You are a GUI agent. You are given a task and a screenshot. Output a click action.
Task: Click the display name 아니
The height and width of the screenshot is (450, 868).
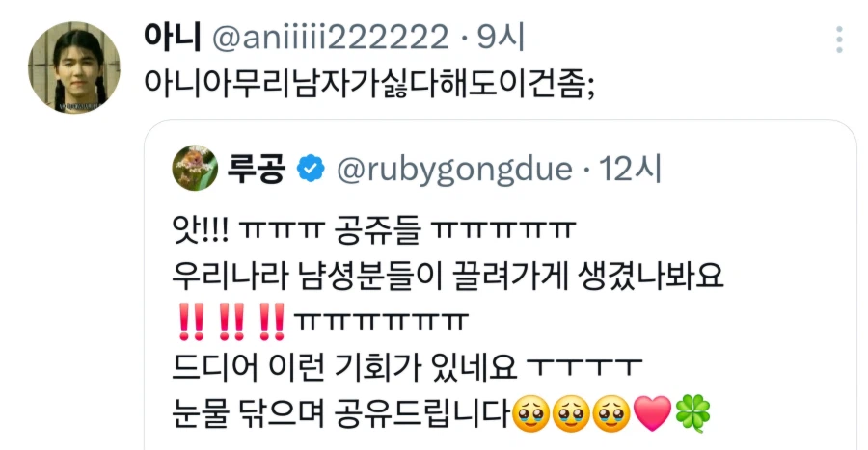click(x=172, y=37)
